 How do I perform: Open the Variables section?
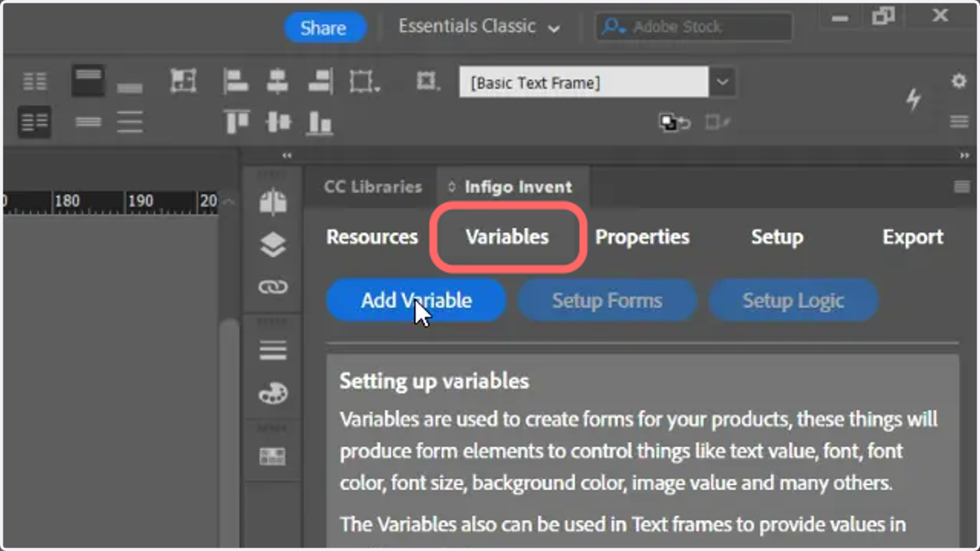click(507, 238)
